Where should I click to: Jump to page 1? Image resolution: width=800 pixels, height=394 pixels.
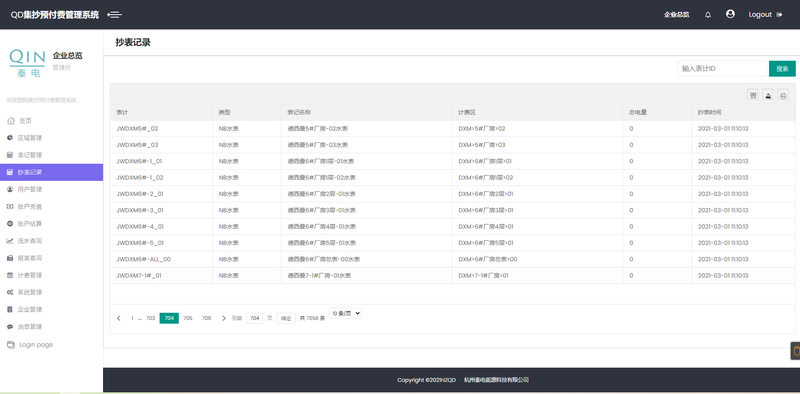coord(132,318)
